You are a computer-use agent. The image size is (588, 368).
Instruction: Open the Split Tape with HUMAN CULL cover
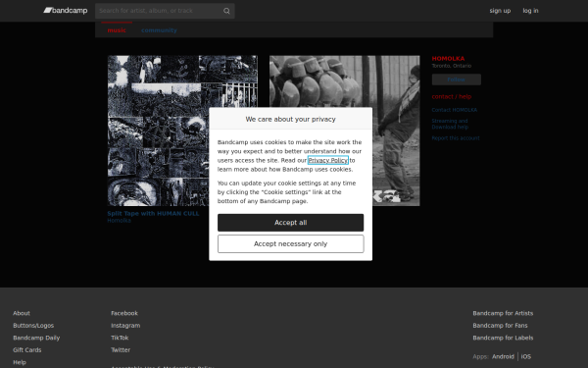coord(182,131)
